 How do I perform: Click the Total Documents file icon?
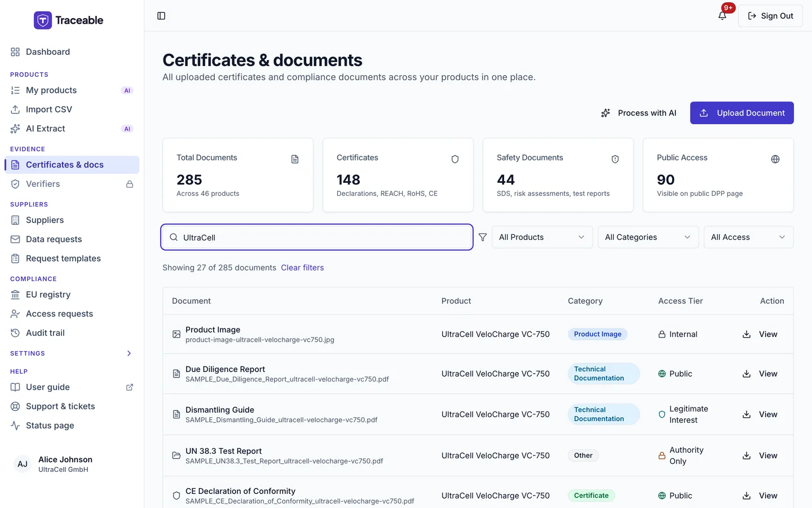pyautogui.click(x=295, y=159)
